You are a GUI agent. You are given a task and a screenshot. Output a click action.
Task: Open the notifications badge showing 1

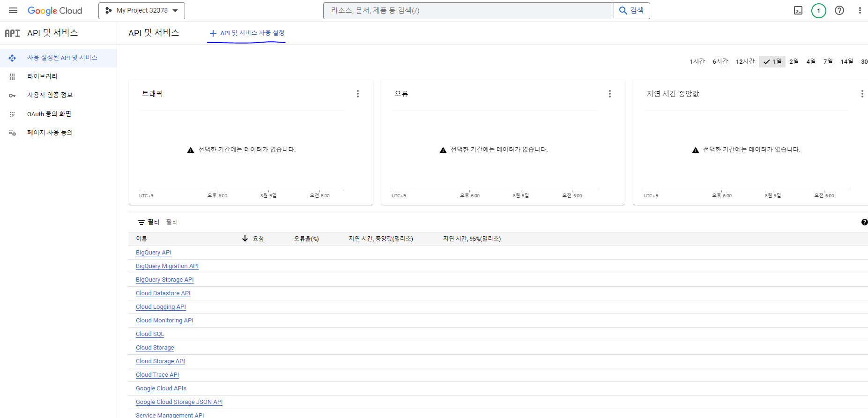[819, 10]
